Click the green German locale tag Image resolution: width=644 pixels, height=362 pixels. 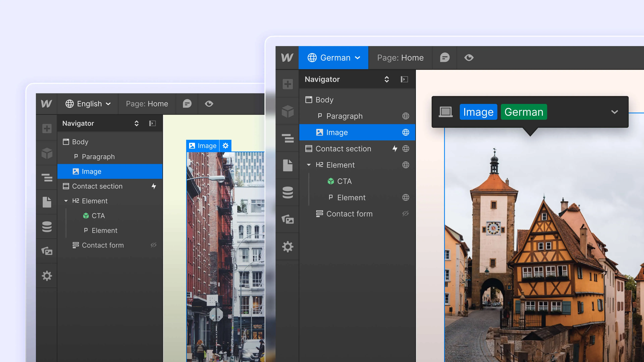pos(524,112)
